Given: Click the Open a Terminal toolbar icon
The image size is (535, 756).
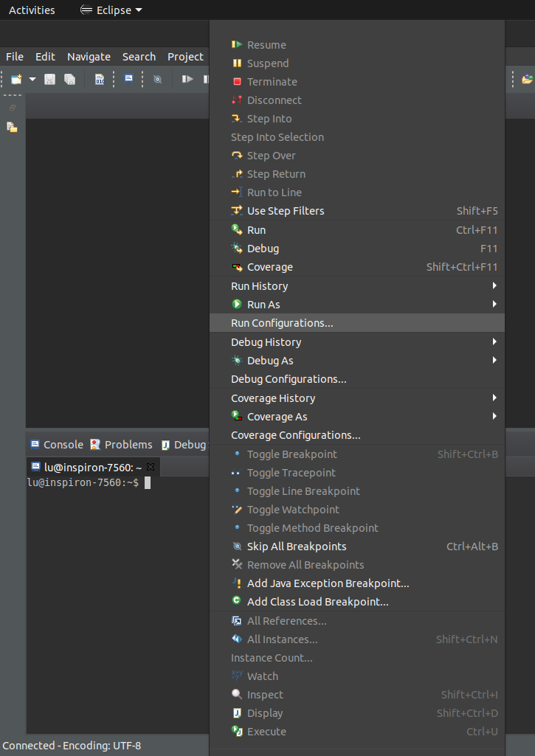Looking at the screenshot, I should pos(129,79).
